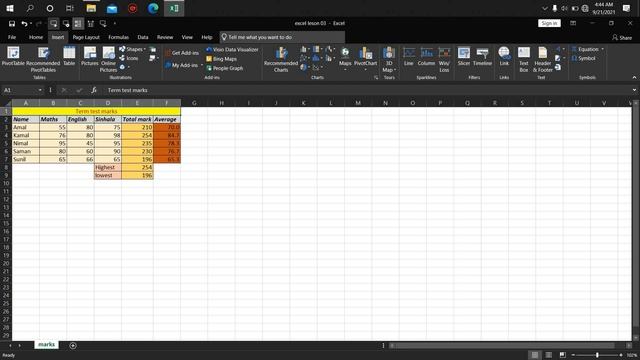Open Recommended Charts
The image size is (640, 360).
click(x=281, y=59)
